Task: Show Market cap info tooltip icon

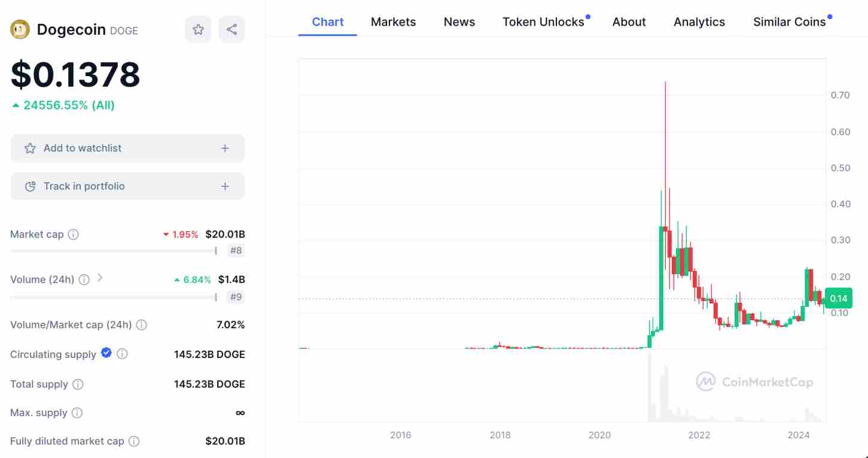Action: coord(73,234)
